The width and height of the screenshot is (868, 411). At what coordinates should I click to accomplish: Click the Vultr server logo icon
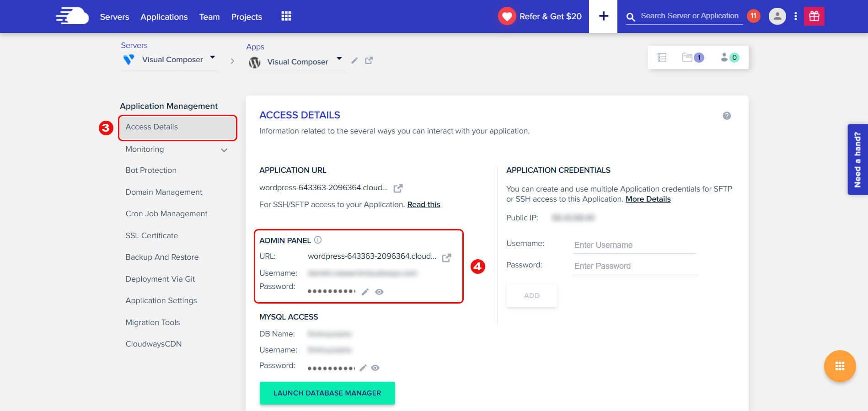(129, 59)
